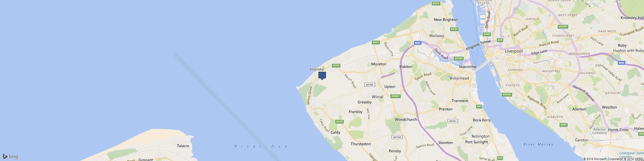
Task: Select the Birkenhead place label
Action: pyautogui.click(x=459, y=78)
